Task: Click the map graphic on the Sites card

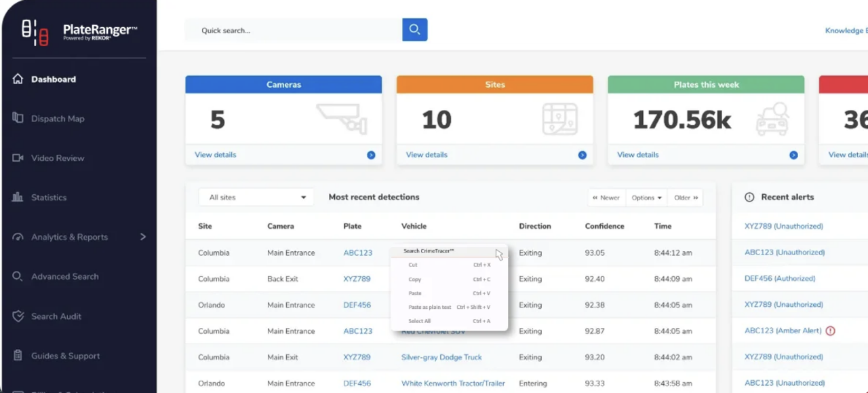Action: click(x=560, y=119)
